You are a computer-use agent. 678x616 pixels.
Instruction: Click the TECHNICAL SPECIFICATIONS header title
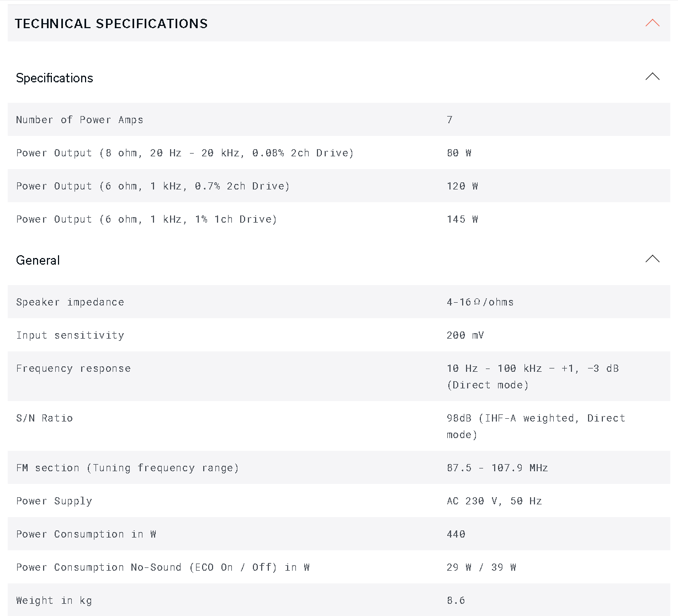click(112, 24)
